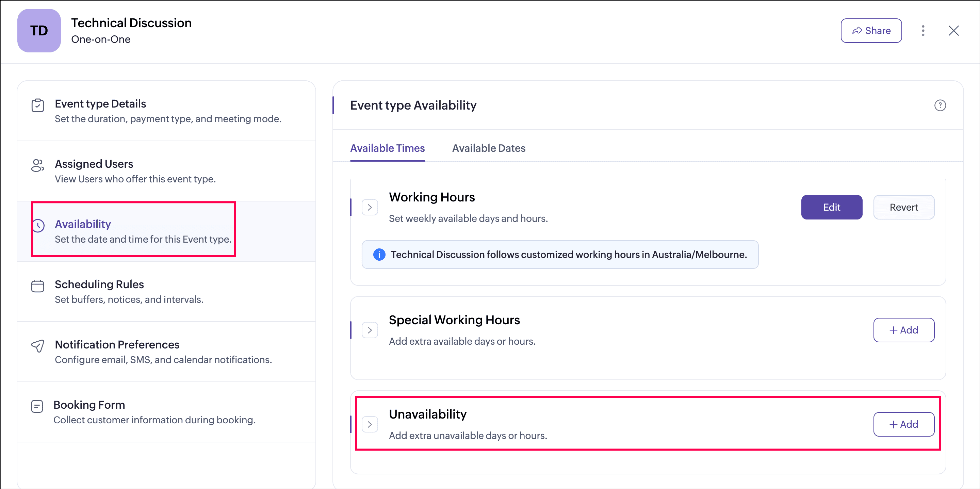Click the Event type Details clipboard icon
Viewport: 980px width, 489px height.
(x=38, y=105)
